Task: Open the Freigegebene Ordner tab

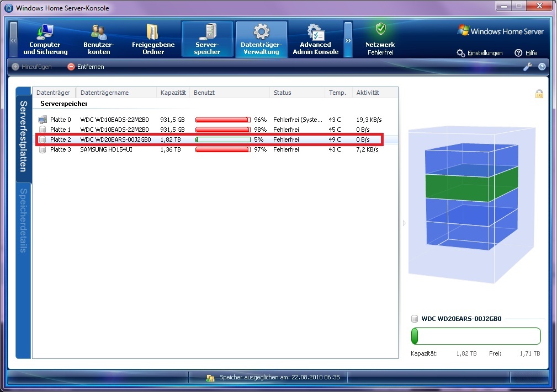Action: pos(153,40)
